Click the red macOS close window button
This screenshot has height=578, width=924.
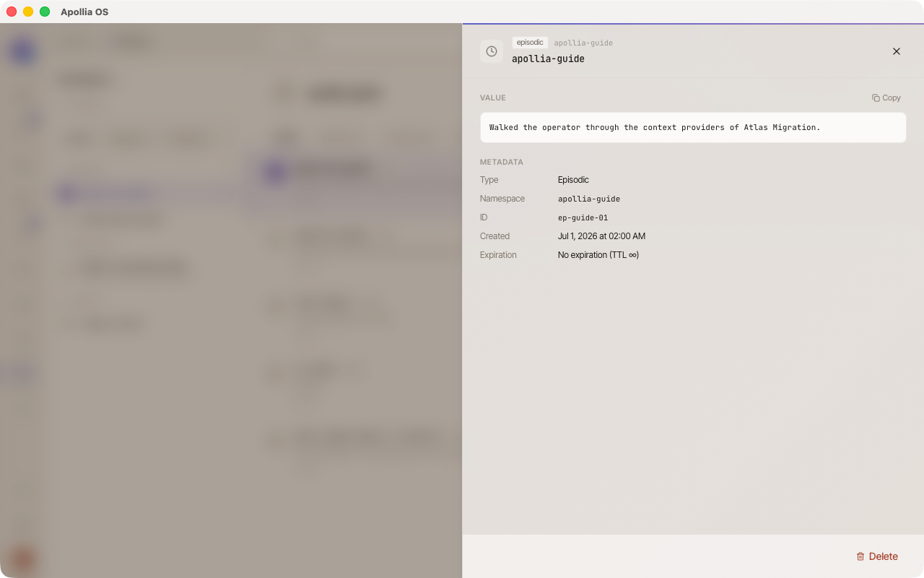pyautogui.click(x=12, y=12)
